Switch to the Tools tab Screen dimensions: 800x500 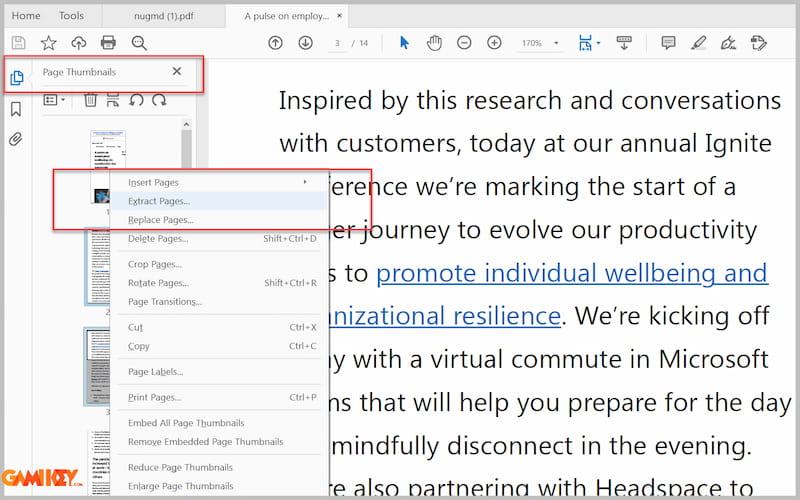pyautogui.click(x=71, y=16)
